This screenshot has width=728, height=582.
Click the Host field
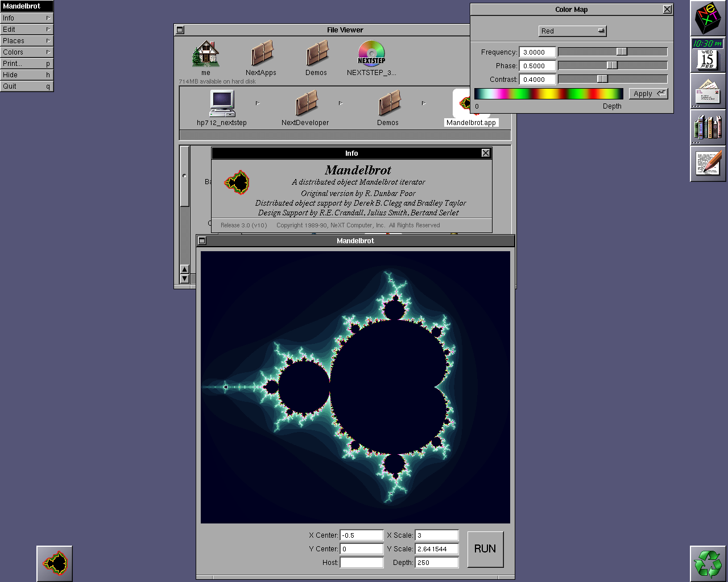pyautogui.click(x=362, y=563)
